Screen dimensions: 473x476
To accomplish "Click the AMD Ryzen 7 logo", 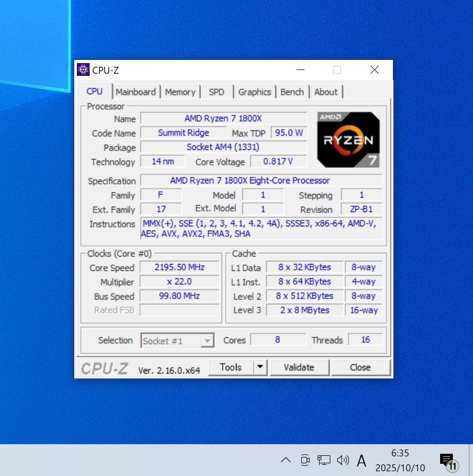I will (349, 139).
